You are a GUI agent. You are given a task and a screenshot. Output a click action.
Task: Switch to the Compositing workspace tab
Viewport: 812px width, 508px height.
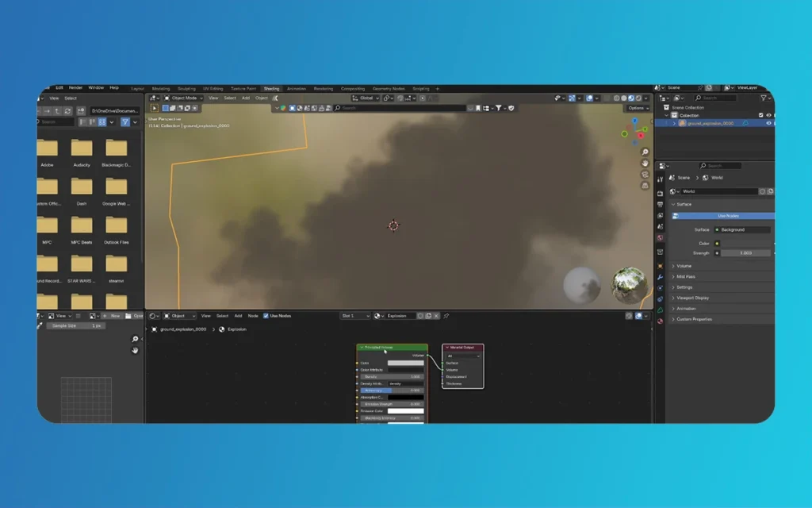click(x=353, y=89)
